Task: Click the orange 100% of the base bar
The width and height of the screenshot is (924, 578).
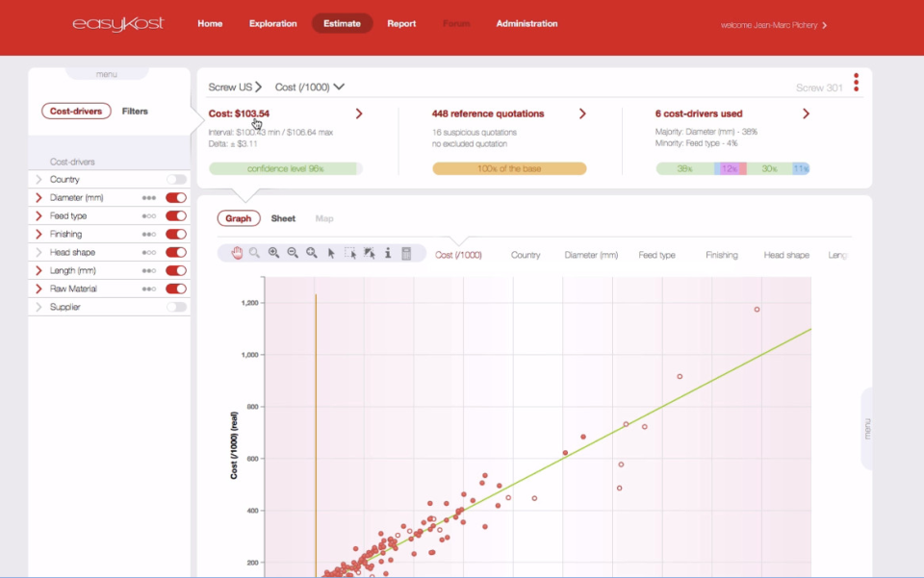Action: click(x=510, y=167)
